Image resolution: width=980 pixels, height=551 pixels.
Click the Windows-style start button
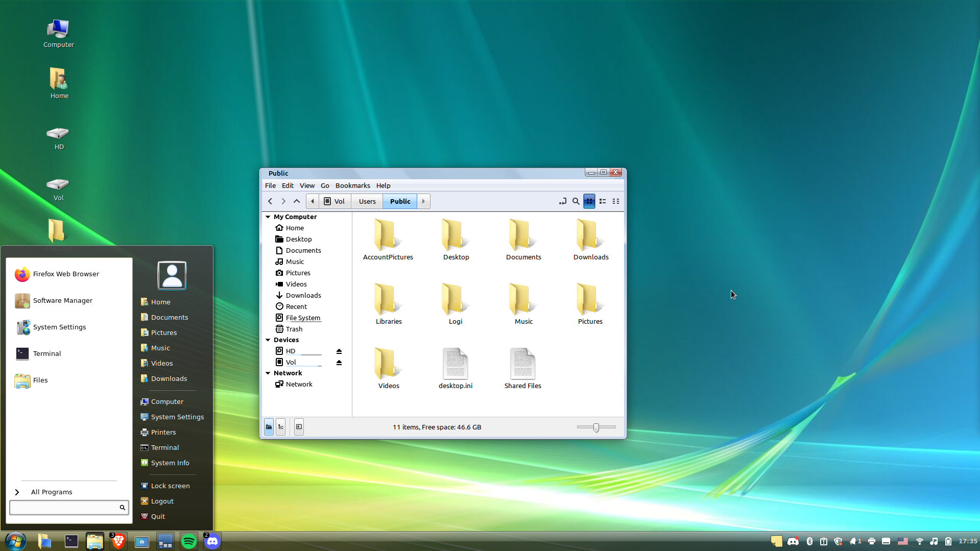click(x=15, y=541)
